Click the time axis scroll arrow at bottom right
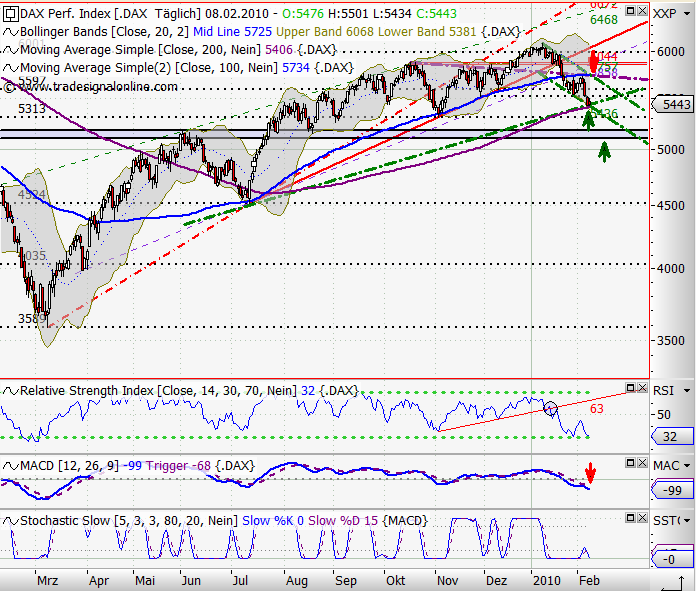Viewport: 696px width, 591px height. click(x=673, y=583)
